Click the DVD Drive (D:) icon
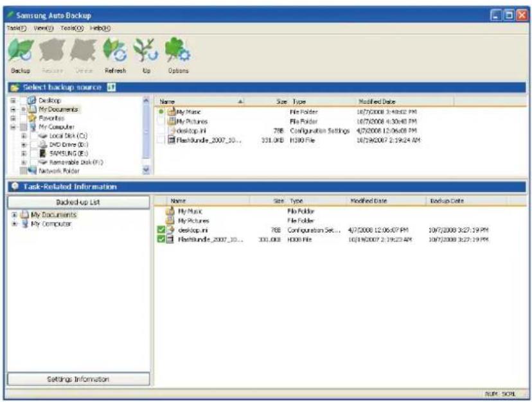Image resolution: width=532 pixels, height=402 pixels. 43,144
